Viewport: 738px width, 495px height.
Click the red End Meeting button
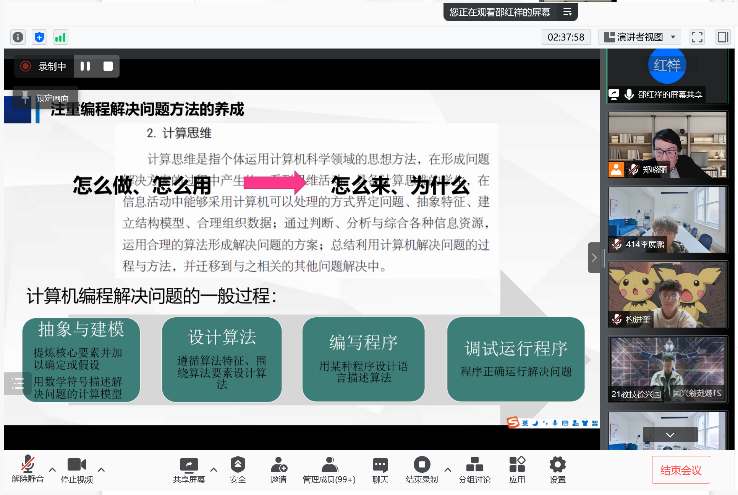point(682,470)
